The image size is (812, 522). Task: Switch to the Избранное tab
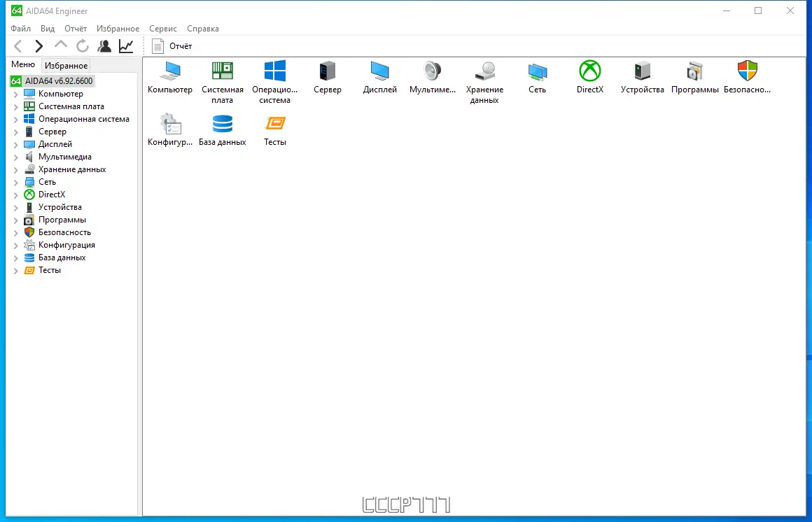point(66,65)
